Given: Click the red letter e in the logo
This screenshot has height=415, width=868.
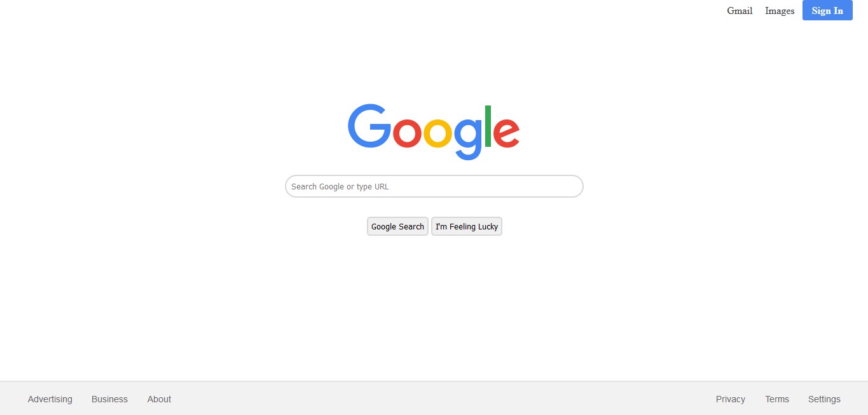Looking at the screenshot, I should click(x=507, y=133).
